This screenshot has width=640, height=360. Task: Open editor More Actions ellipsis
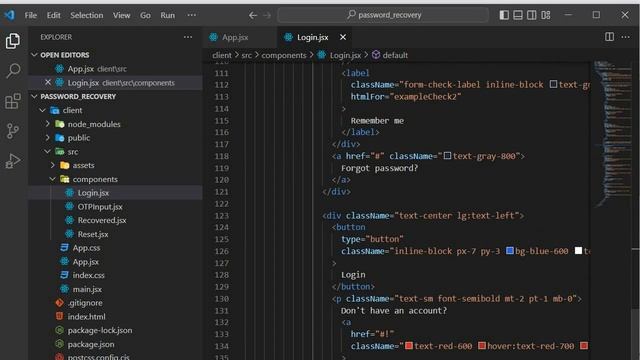tap(625, 37)
